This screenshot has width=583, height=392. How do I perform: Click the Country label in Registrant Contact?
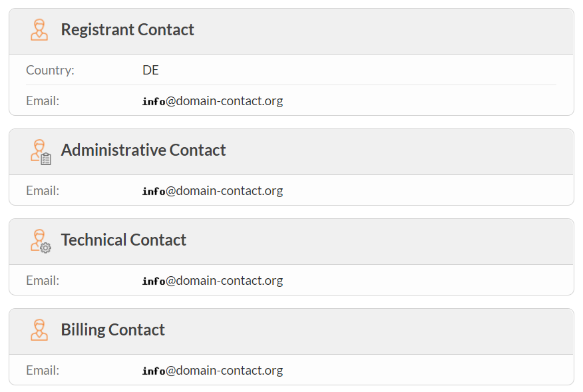coord(50,70)
